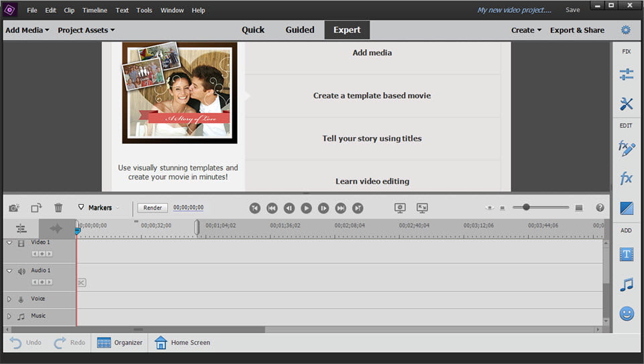The image size is (644, 364).
Task: Open the Graphics smiley panel
Action: tap(627, 314)
